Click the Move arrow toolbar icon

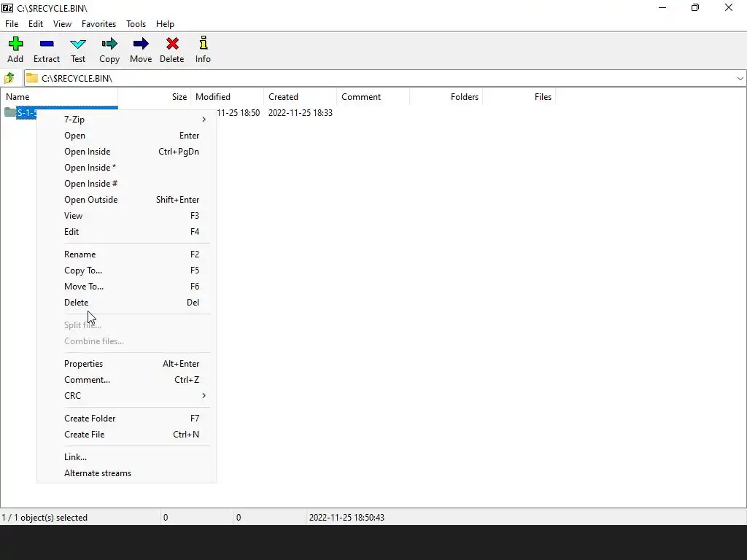(141, 44)
